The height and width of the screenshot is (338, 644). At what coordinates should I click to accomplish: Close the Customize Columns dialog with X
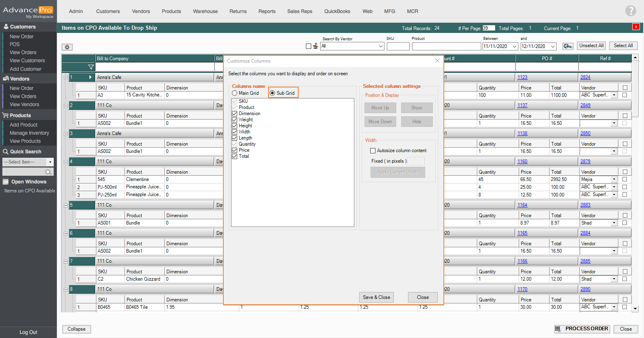pos(437,61)
